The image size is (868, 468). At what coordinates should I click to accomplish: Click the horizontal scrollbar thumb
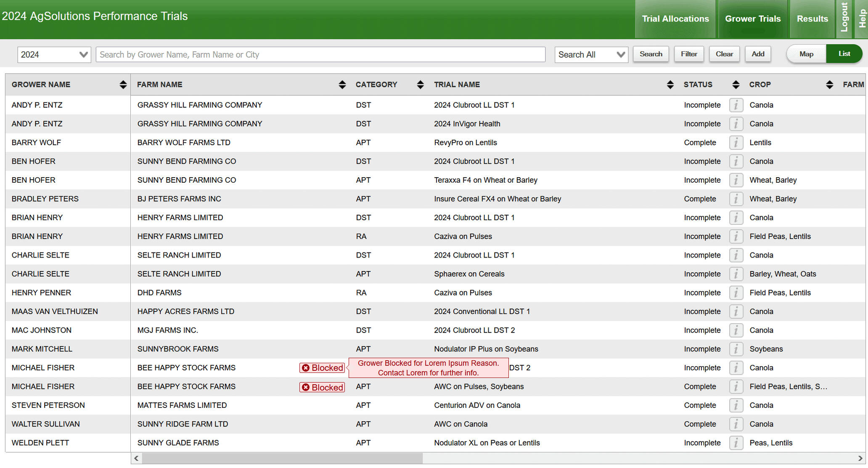click(x=282, y=458)
